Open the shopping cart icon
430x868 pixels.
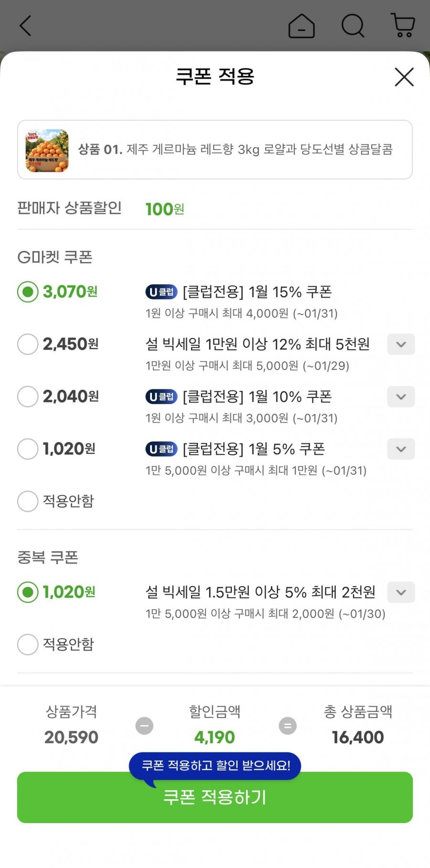click(x=403, y=25)
